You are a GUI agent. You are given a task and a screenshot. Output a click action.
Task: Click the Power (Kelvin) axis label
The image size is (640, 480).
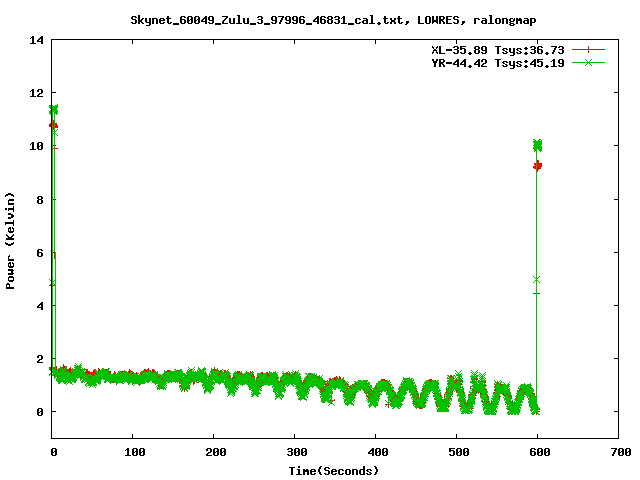coord(10,241)
